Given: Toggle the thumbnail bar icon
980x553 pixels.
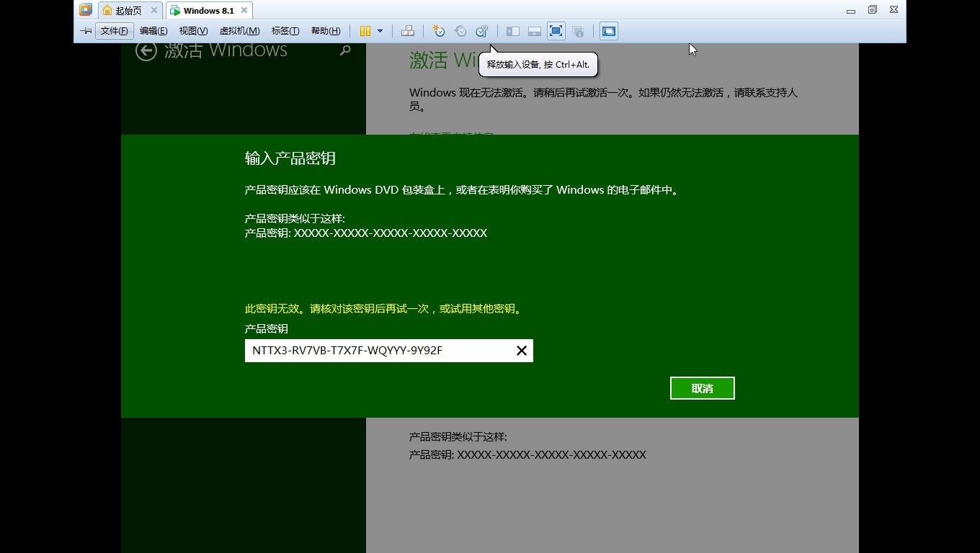Looking at the screenshot, I should tap(535, 31).
